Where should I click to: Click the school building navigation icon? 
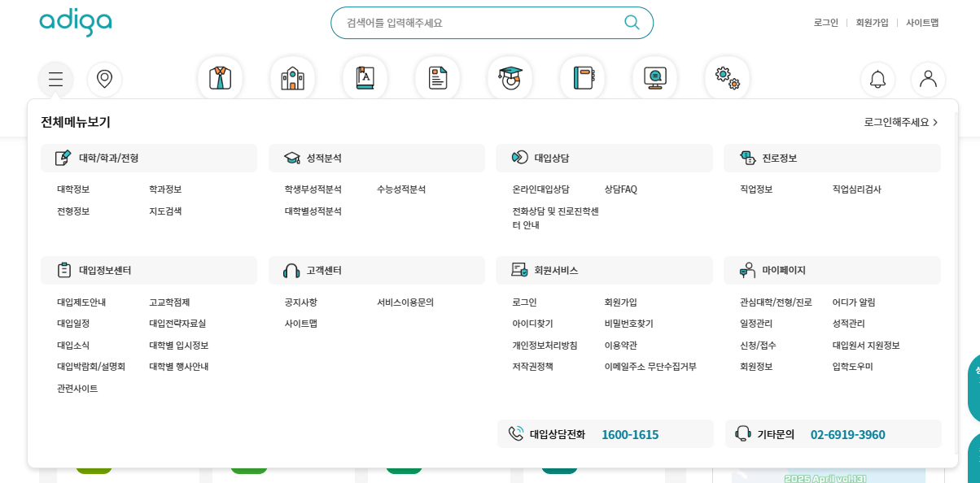pyautogui.click(x=292, y=77)
